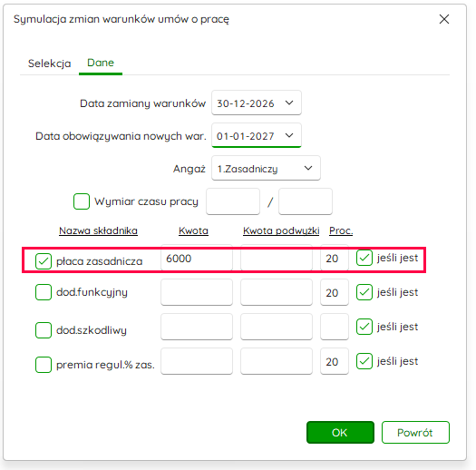Click the Data zamiany warunków date text 30-12-2026

[x=246, y=103]
